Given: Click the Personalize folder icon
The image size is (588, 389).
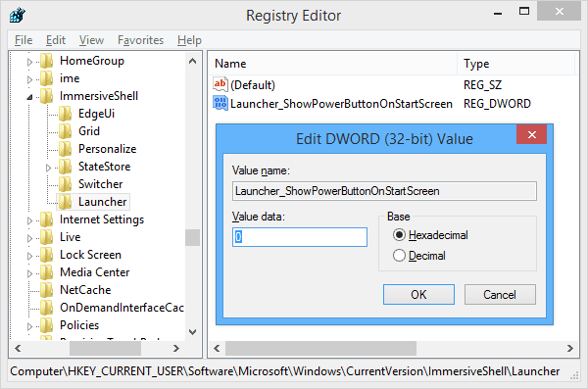Looking at the screenshot, I should pyautogui.click(x=66, y=149).
